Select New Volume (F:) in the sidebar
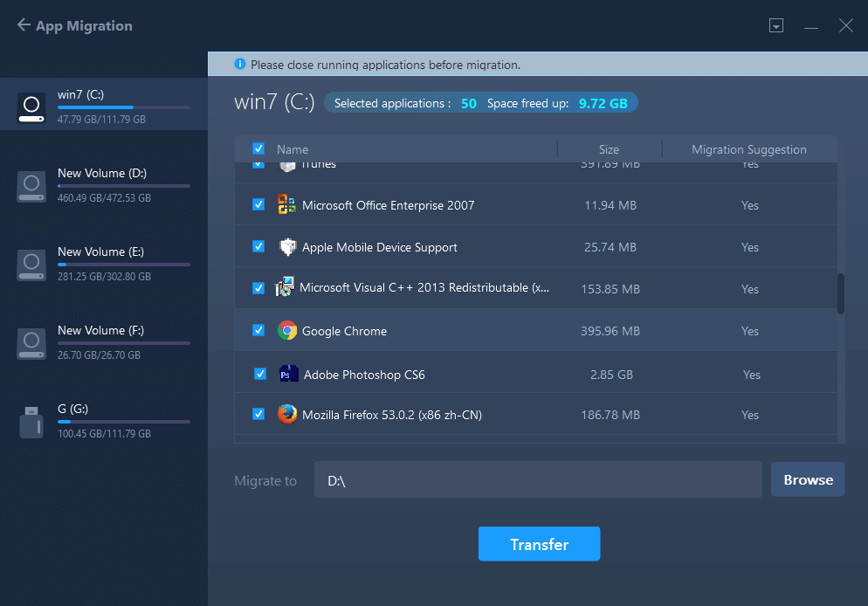 (104, 343)
